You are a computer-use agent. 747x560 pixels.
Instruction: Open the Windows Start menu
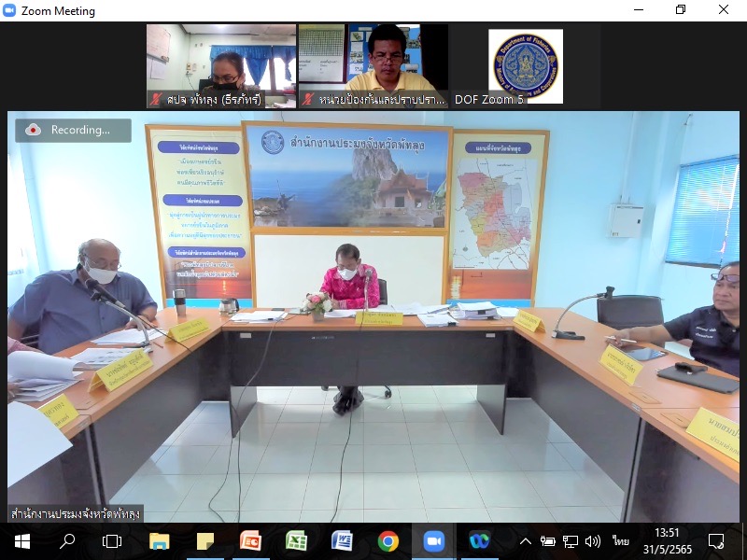click(21, 540)
